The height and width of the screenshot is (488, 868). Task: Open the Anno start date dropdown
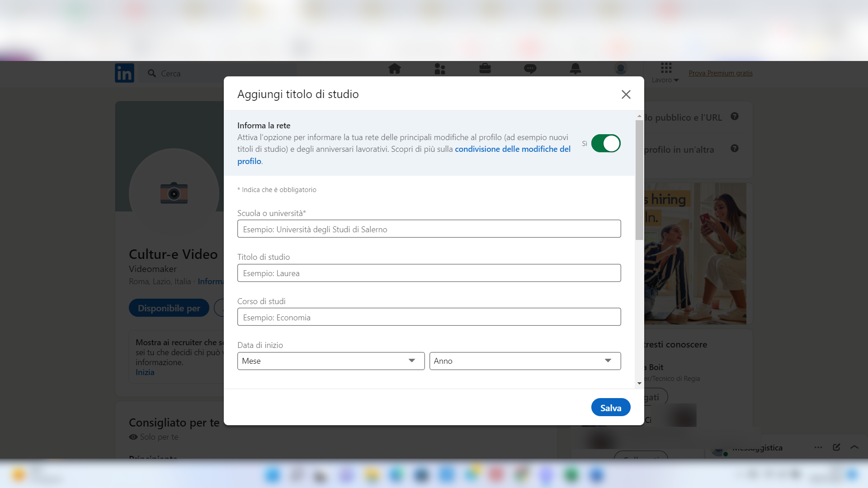pos(525,361)
